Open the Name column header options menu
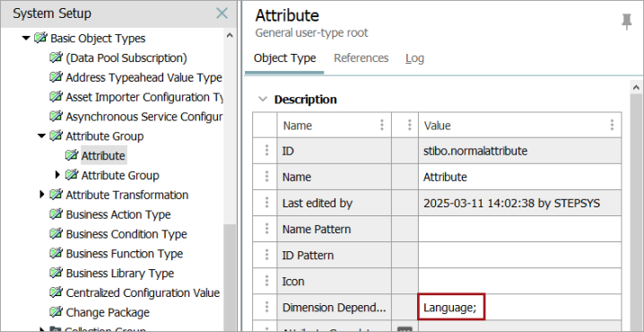 click(x=382, y=125)
